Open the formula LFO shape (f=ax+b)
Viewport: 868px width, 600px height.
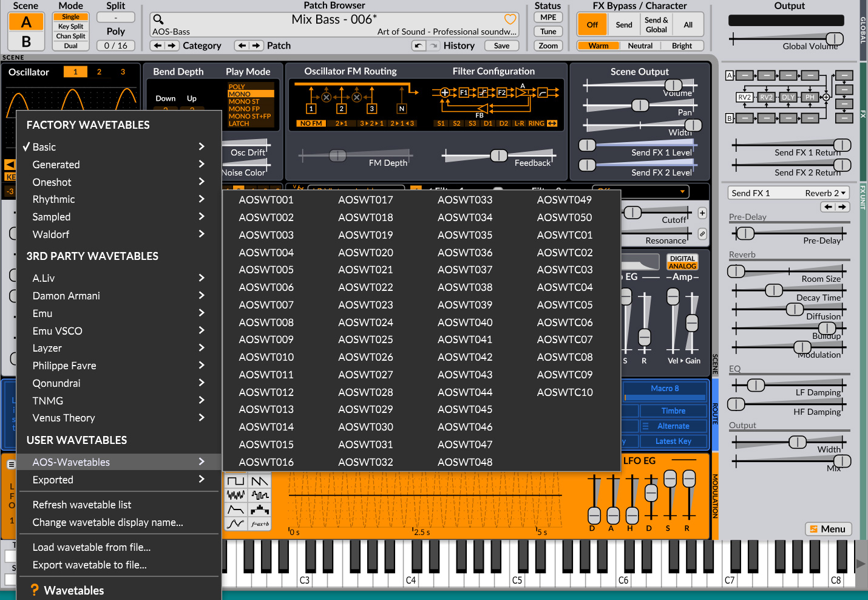(x=259, y=523)
